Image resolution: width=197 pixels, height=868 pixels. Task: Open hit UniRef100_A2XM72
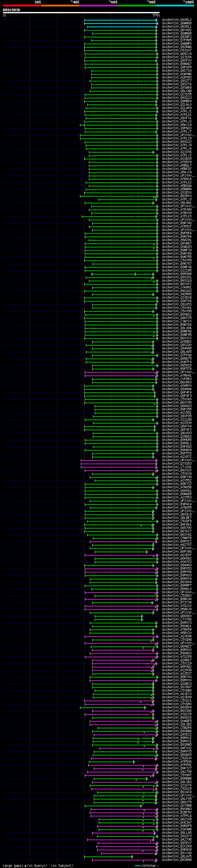pos(176,457)
